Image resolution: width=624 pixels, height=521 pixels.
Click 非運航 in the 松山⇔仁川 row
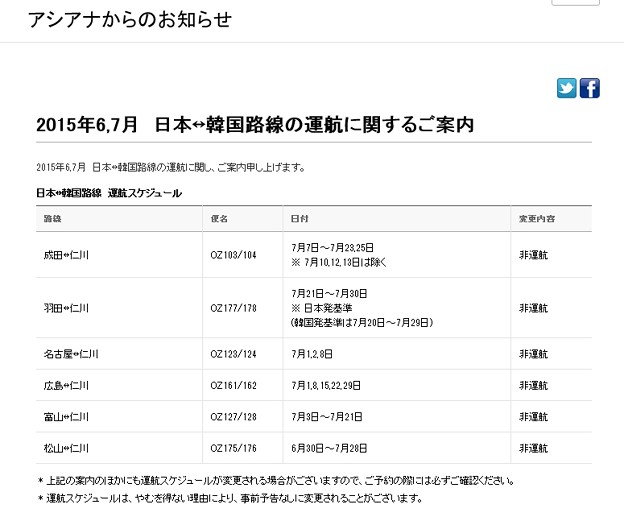point(533,448)
